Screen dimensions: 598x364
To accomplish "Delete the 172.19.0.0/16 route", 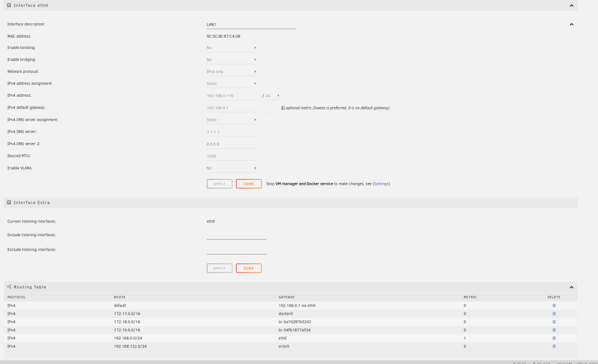I will point(554,330).
